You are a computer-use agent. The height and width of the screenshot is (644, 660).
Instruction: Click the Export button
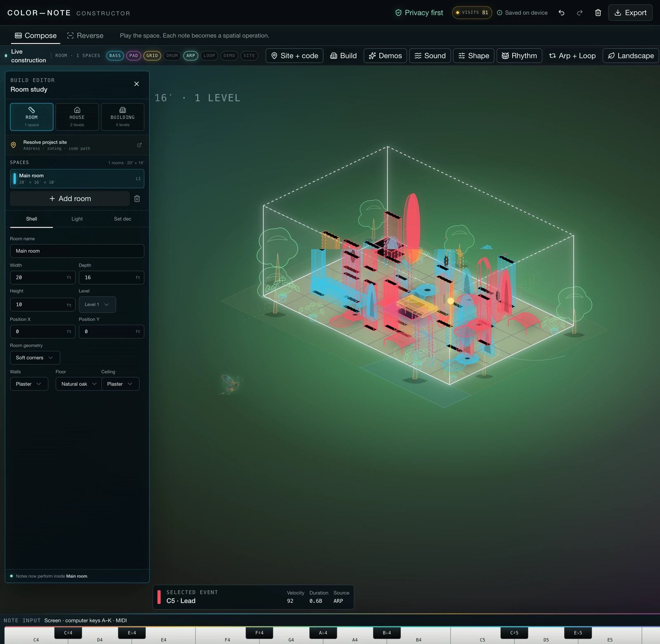pos(630,13)
